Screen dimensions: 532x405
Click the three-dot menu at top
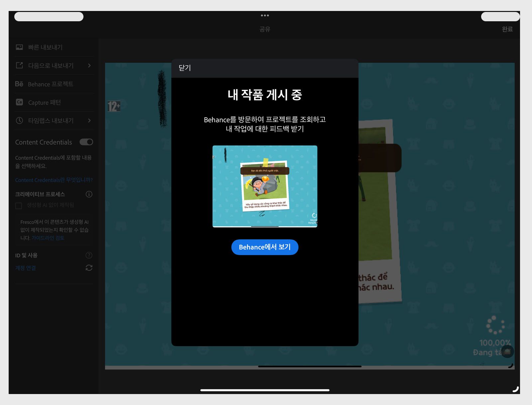[x=265, y=16]
